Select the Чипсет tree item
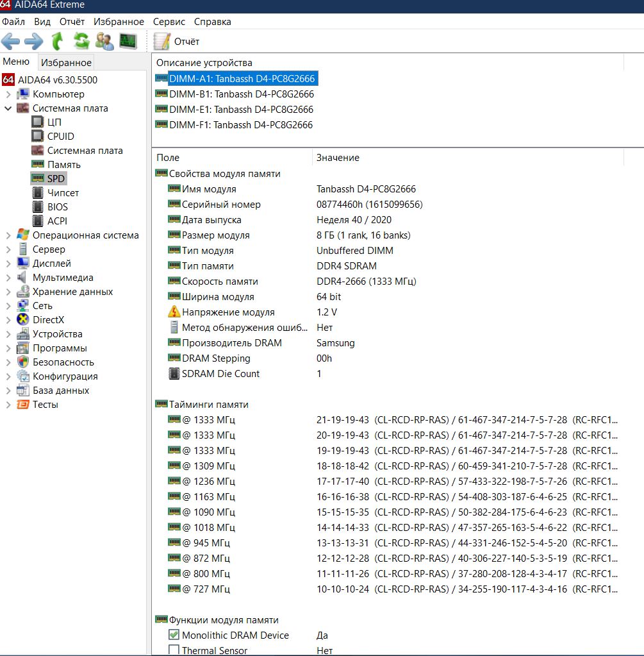This screenshot has width=644, height=656. (63, 193)
